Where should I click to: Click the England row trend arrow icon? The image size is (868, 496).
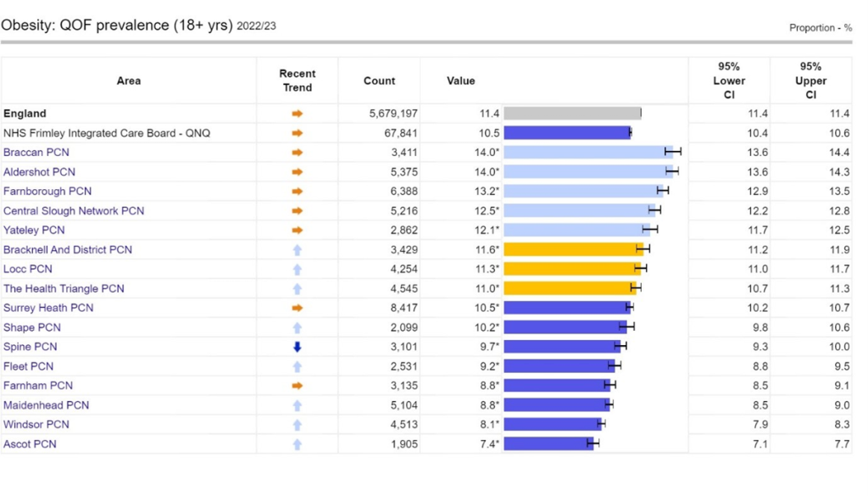(298, 114)
